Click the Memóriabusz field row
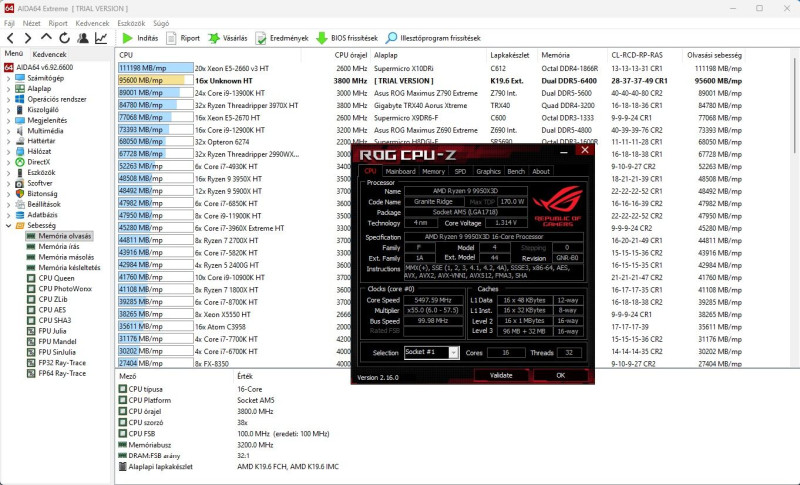 coord(229,445)
